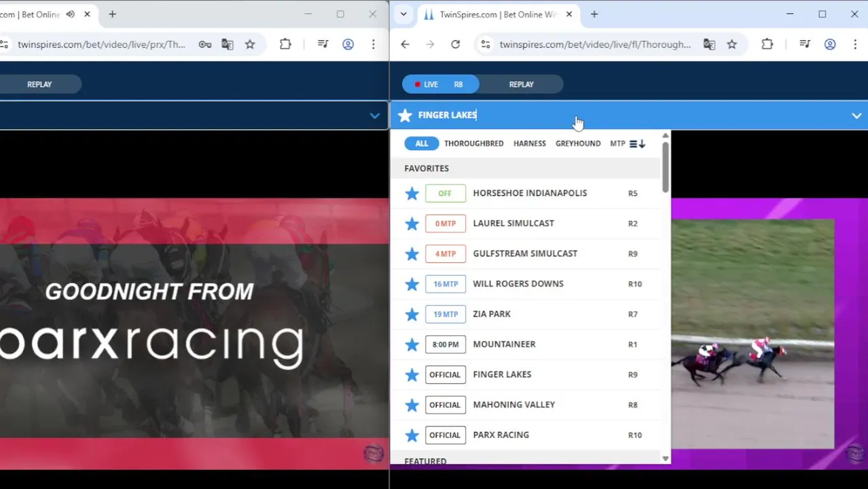Image resolution: width=868 pixels, height=489 pixels.
Task: Select the Gulfstream Simulcast track
Action: (525, 253)
